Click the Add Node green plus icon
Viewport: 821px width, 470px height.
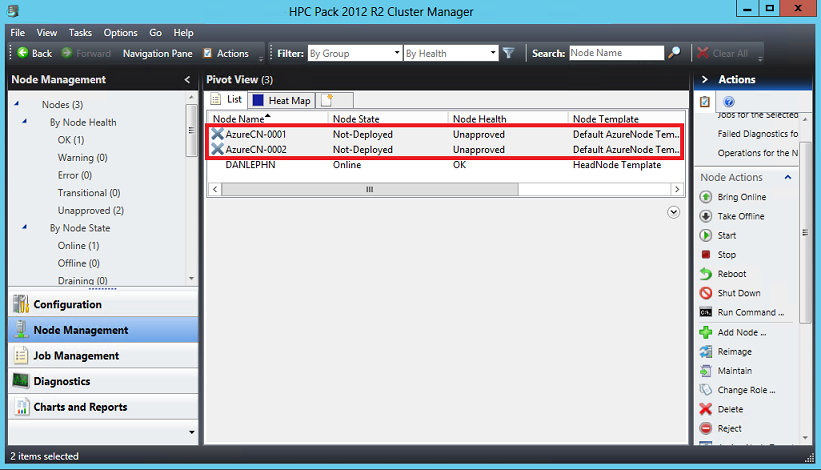click(706, 332)
